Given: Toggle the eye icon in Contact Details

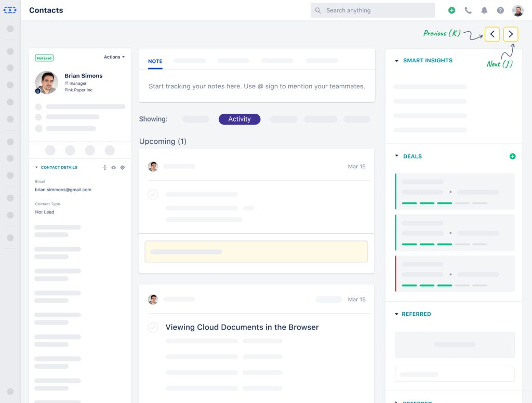Looking at the screenshot, I should [x=113, y=168].
